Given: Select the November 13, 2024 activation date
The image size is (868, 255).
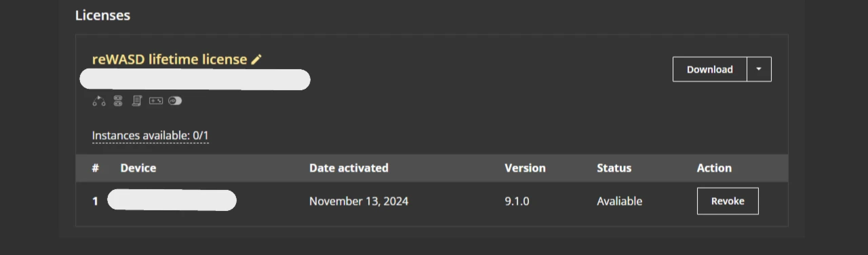Looking at the screenshot, I should click(359, 201).
